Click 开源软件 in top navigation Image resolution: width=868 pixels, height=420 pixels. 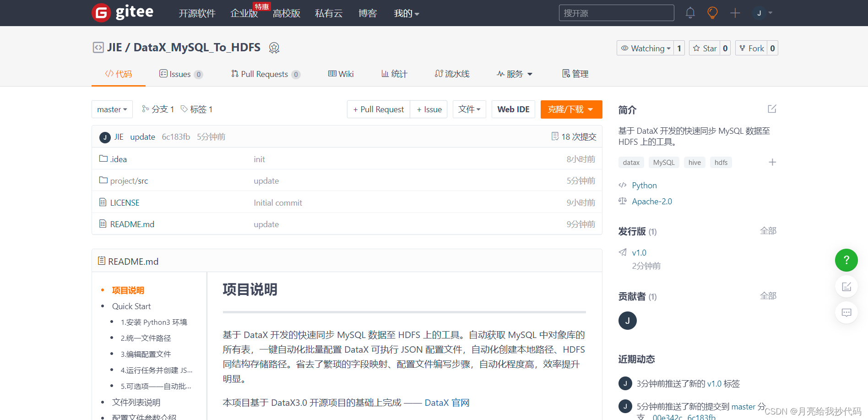[197, 13]
